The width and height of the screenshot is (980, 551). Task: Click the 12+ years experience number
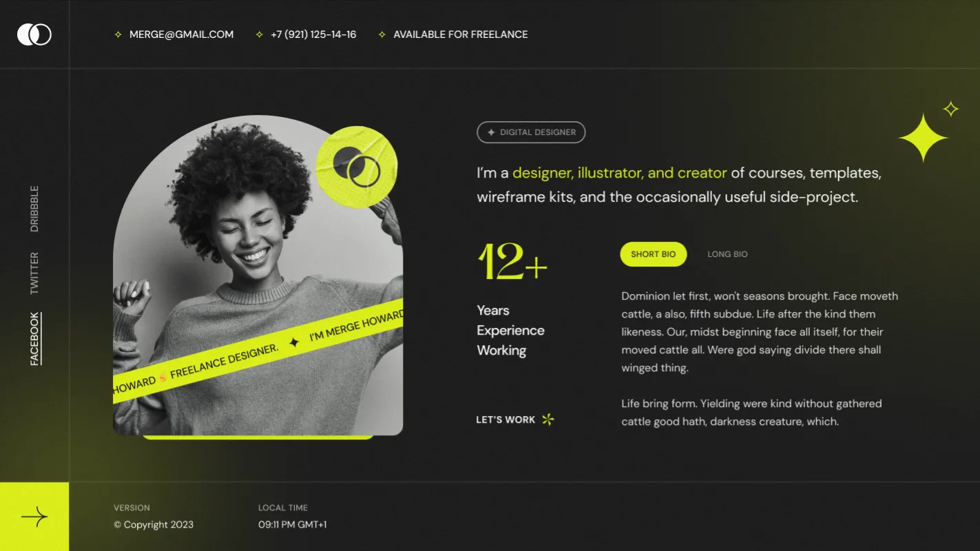[512, 262]
